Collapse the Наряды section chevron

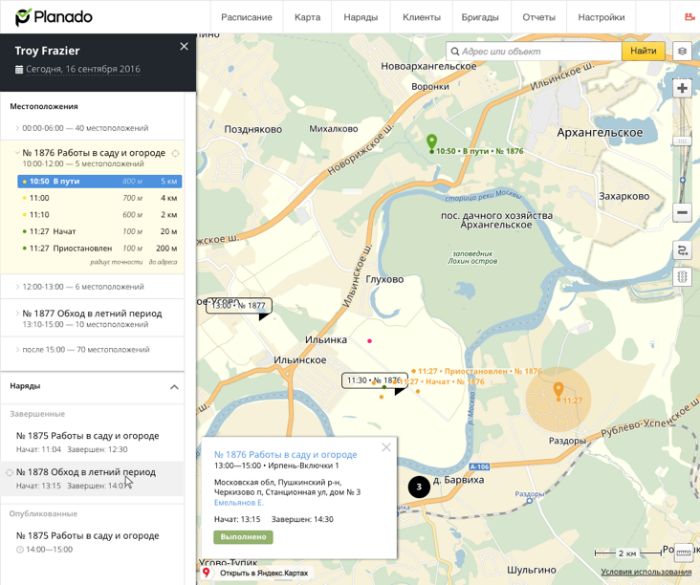point(175,387)
